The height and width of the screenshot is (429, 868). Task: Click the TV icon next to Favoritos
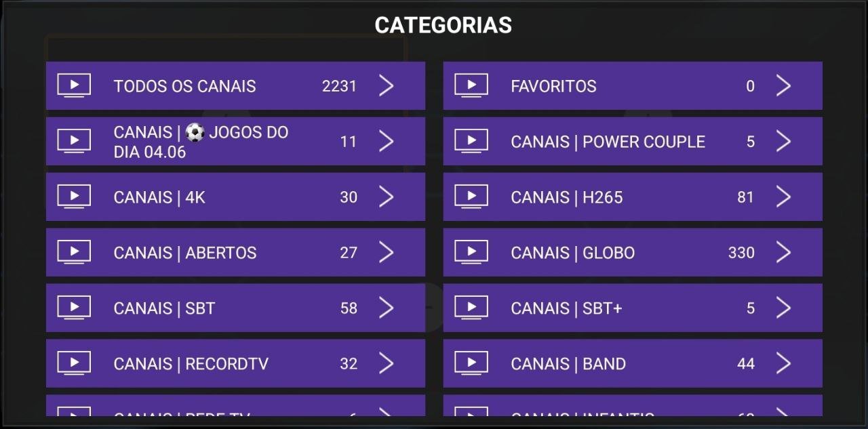tap(471, 86)
